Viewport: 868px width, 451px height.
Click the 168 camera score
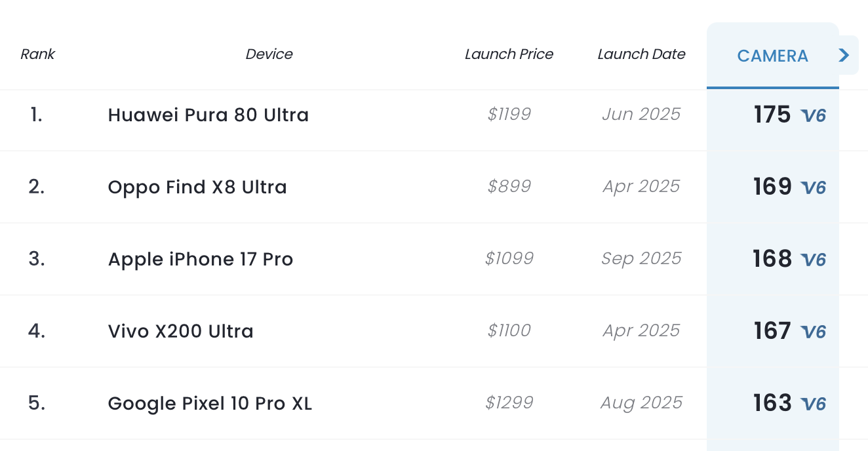coord(772,259)
